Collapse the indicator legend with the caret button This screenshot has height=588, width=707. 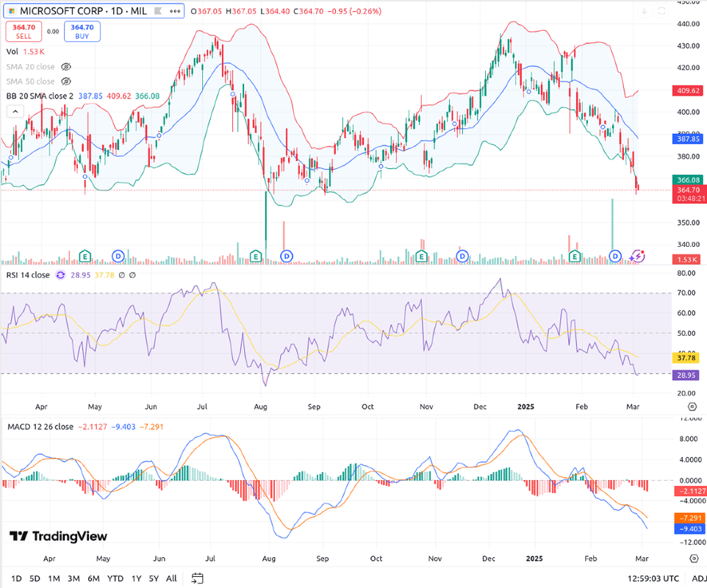point(15,112)
